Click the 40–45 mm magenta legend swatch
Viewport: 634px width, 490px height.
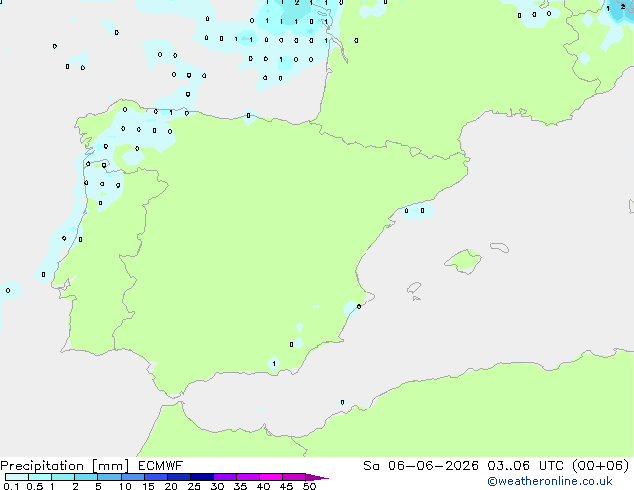point(271,477)
